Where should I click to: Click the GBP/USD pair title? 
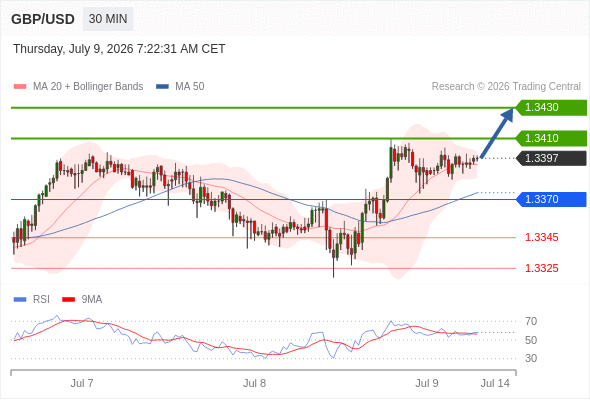[43, 19]
